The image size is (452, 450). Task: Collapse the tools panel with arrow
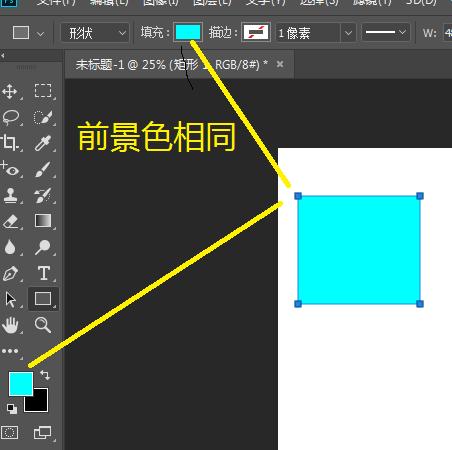click(2, 56)
